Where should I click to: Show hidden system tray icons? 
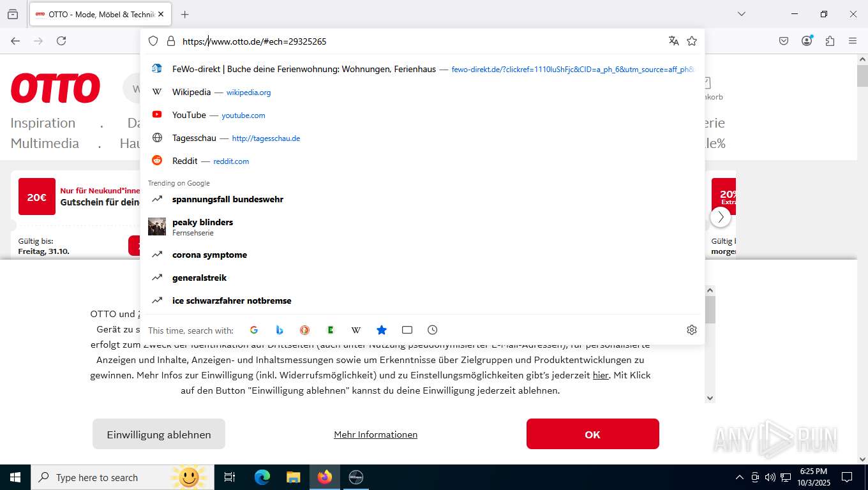coord(740,477)
